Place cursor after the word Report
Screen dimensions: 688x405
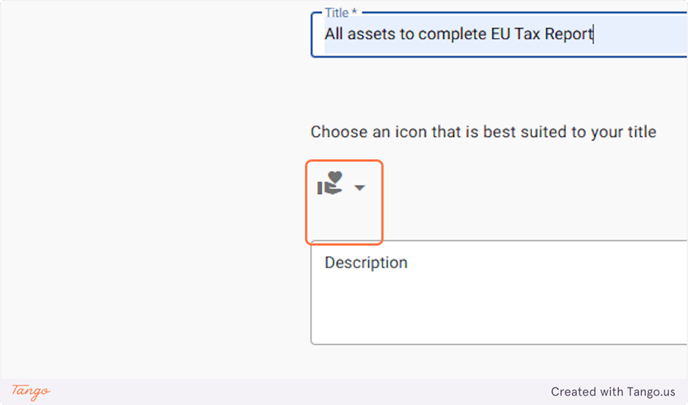594,34
